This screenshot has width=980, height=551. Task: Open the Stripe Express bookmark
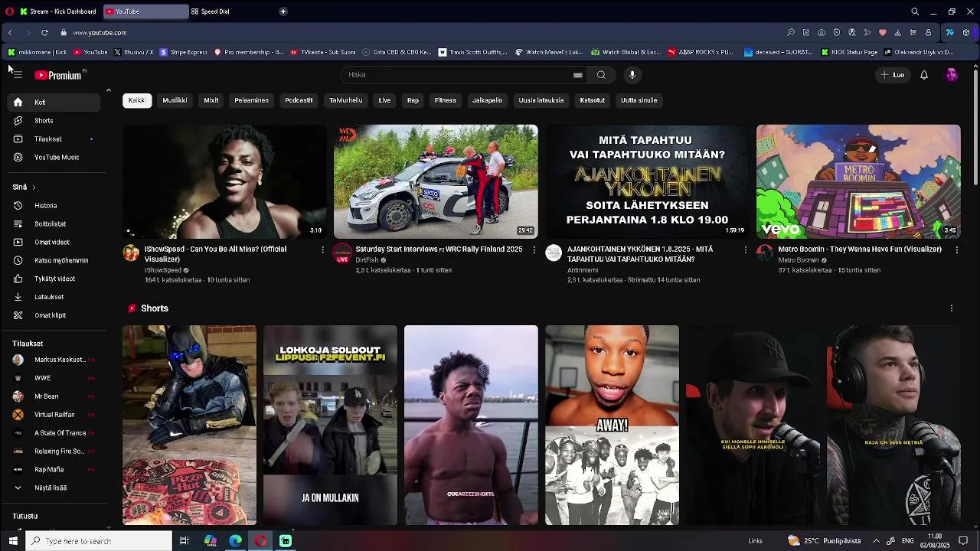click(x=184, y=52)
